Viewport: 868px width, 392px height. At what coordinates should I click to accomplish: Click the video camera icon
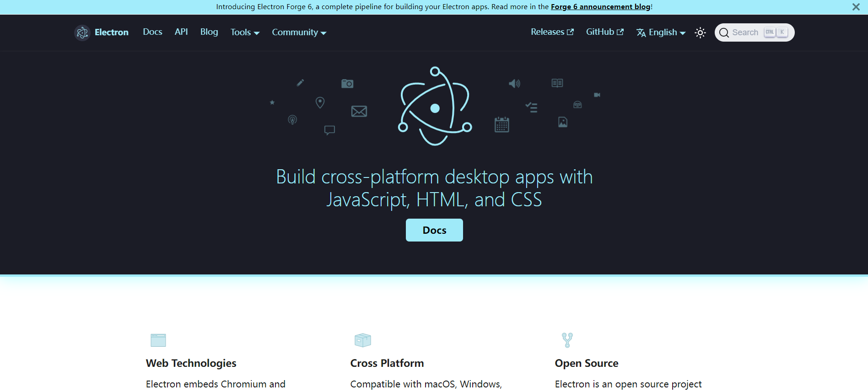click(x=597, y=95)
